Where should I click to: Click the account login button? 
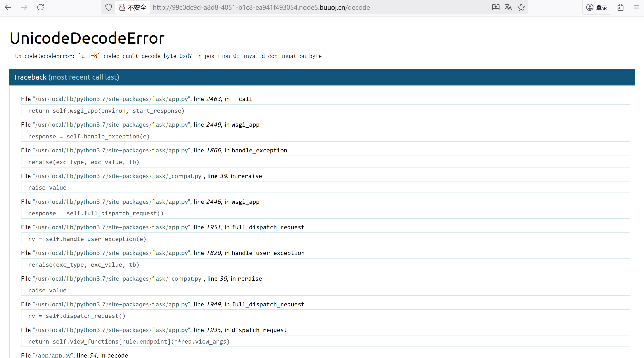point(597,7)
